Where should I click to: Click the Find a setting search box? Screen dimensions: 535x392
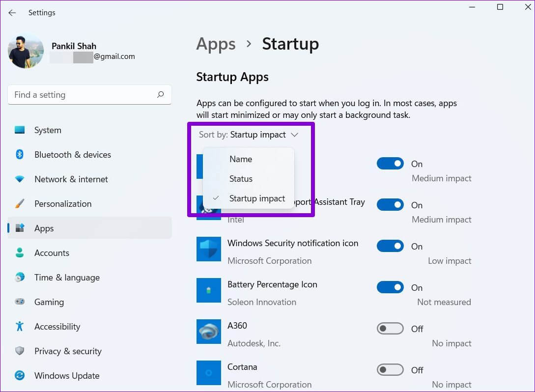click(x=89, y=94)
